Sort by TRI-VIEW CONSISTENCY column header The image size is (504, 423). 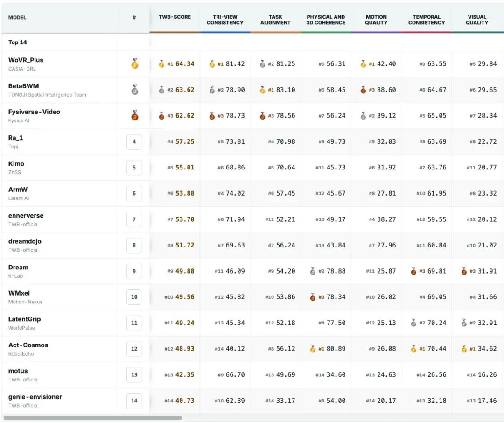225,20
